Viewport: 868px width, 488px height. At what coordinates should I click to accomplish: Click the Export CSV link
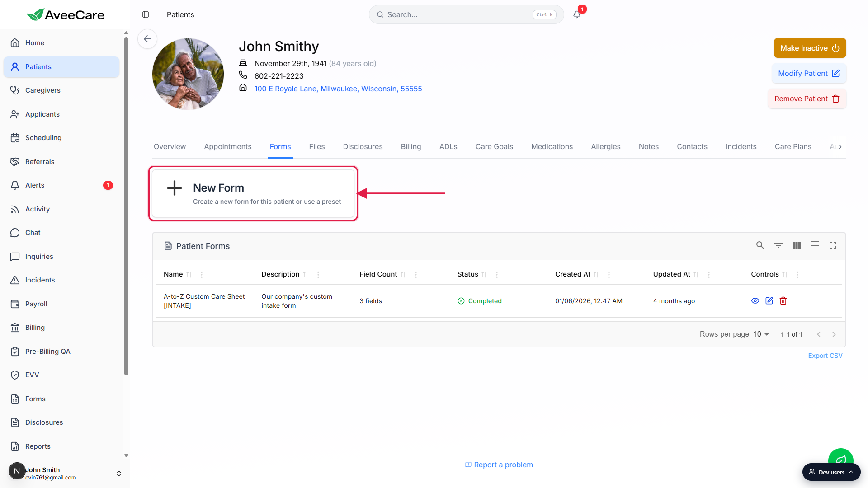click(x=825, y=356)
